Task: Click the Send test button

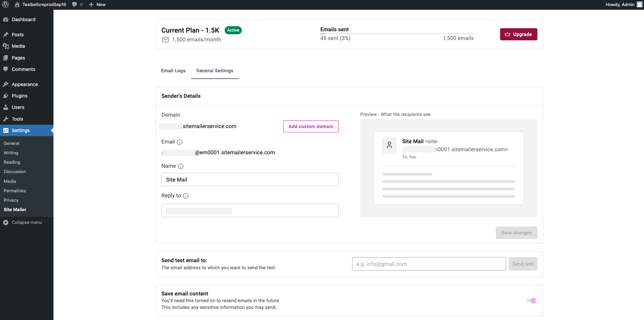Action: pos(523,264)
